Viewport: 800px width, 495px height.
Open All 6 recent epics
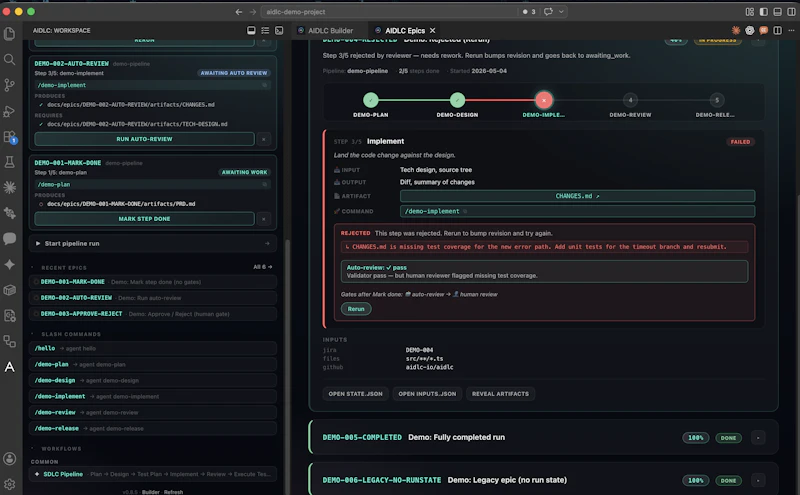[262, 267]
